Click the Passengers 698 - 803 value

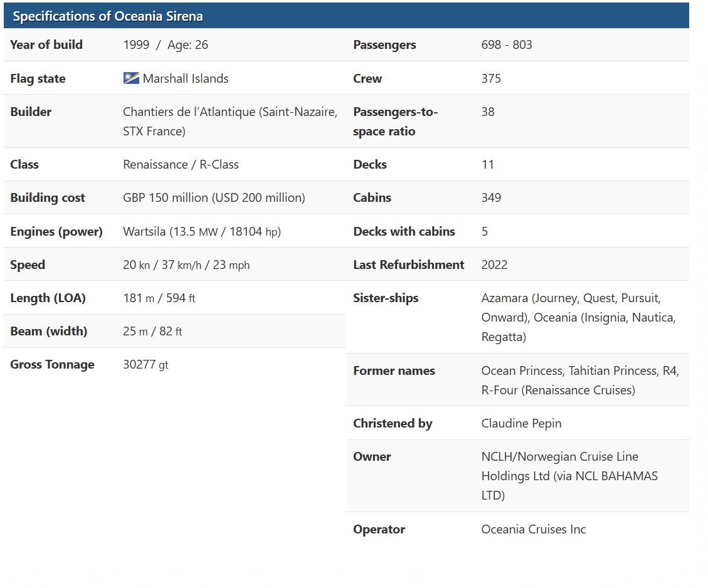[506, 45]
